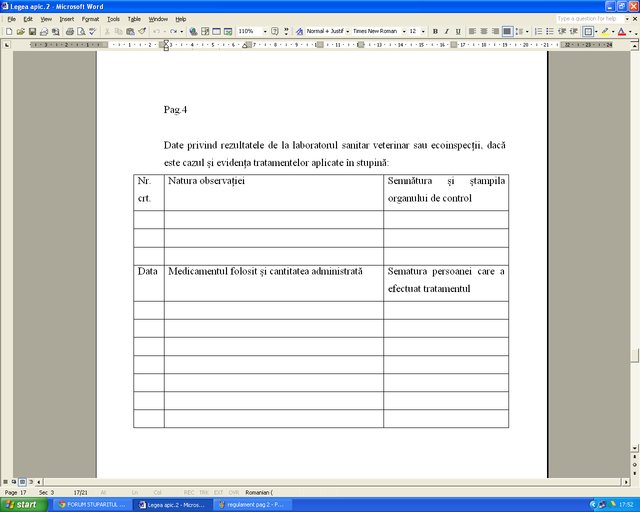Click the Tables and Borders icon
Viewport: 640px width, 512px height.
(x=205, y=31)
